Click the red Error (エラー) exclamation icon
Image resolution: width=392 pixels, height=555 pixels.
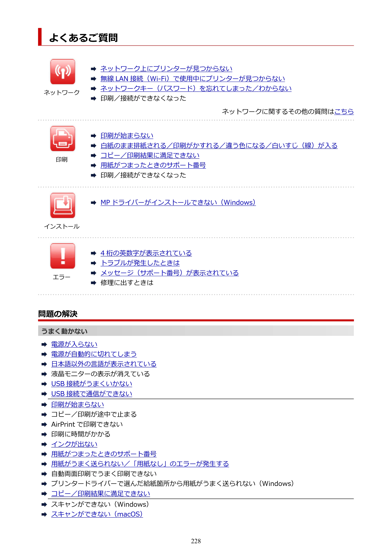click(63, 256)
